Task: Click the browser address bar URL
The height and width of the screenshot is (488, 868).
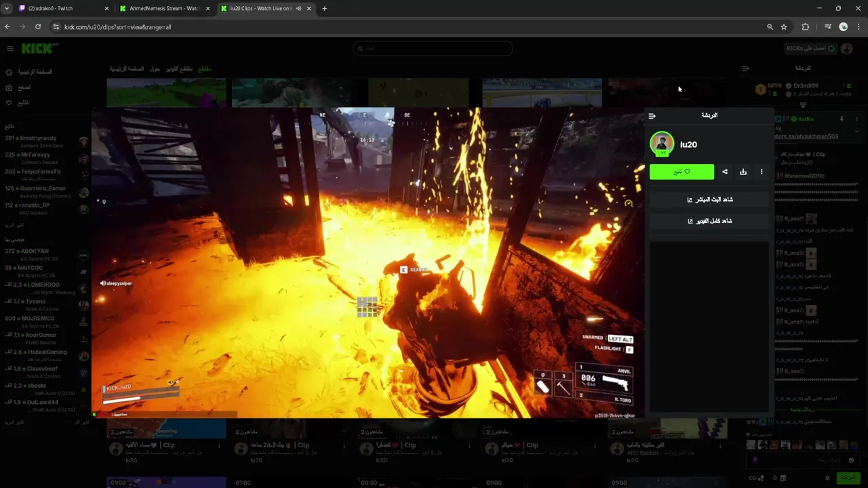Action: (x=117, y=27)
